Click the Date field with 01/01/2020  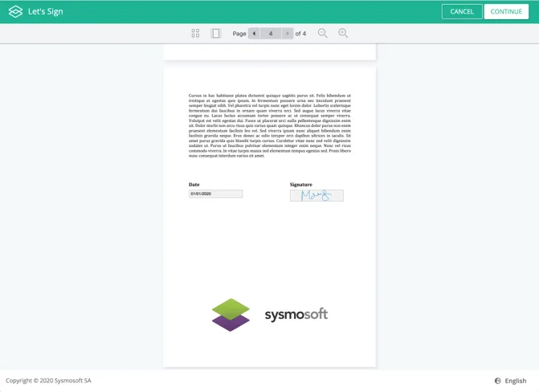pos(215,194)
